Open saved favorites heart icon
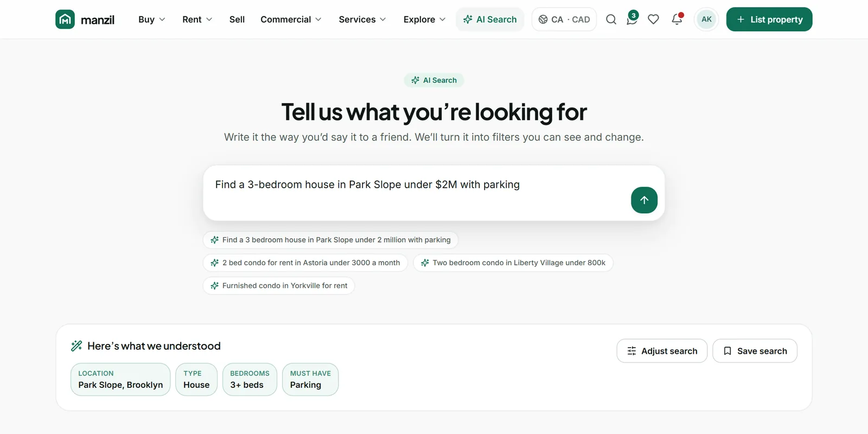The width and height of the screenshot is (868, 434). [653, 20]
